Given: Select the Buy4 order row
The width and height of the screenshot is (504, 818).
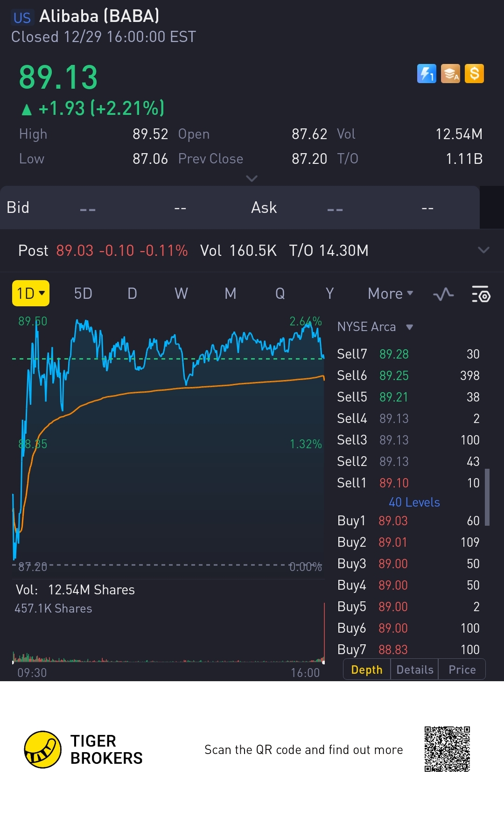Looking at the screenshot, I should click(408, 585).
